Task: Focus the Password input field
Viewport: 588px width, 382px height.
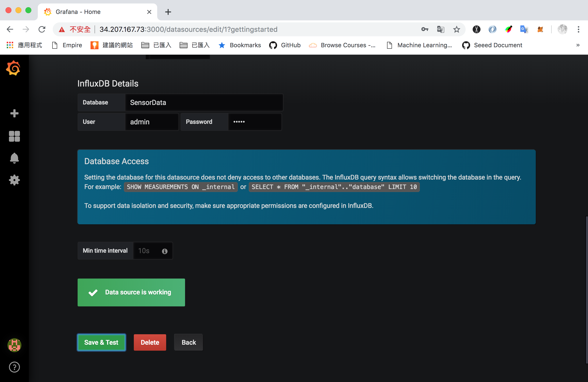Action: (255, 122)
